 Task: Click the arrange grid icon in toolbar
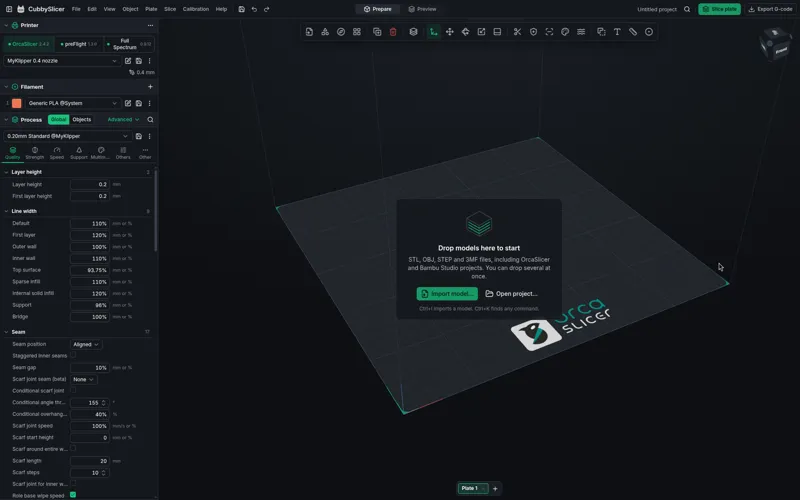(x=357, y=32)
